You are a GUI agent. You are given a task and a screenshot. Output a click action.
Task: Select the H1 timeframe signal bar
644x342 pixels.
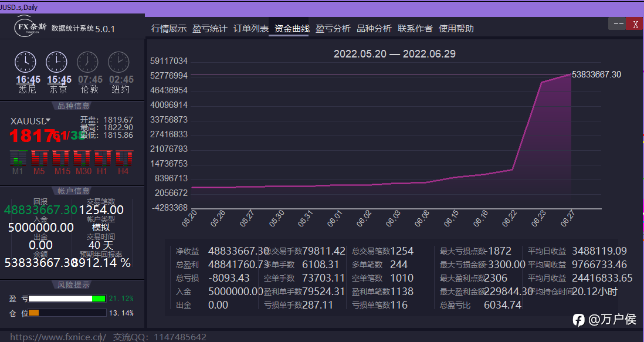pyautogui.click(x=103, y=158)
